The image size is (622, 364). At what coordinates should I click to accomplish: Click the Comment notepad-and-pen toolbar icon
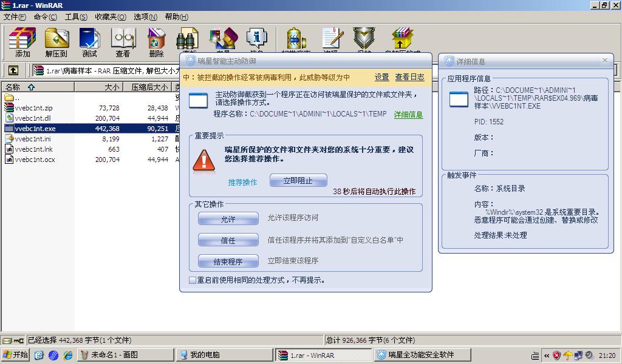tap(332, 39)
